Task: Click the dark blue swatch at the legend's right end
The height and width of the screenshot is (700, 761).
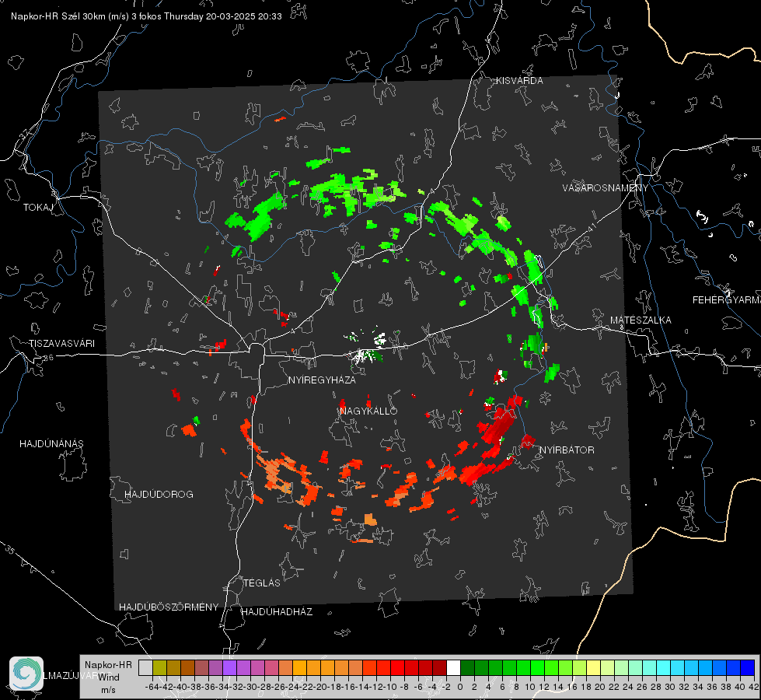Action: 748,667
